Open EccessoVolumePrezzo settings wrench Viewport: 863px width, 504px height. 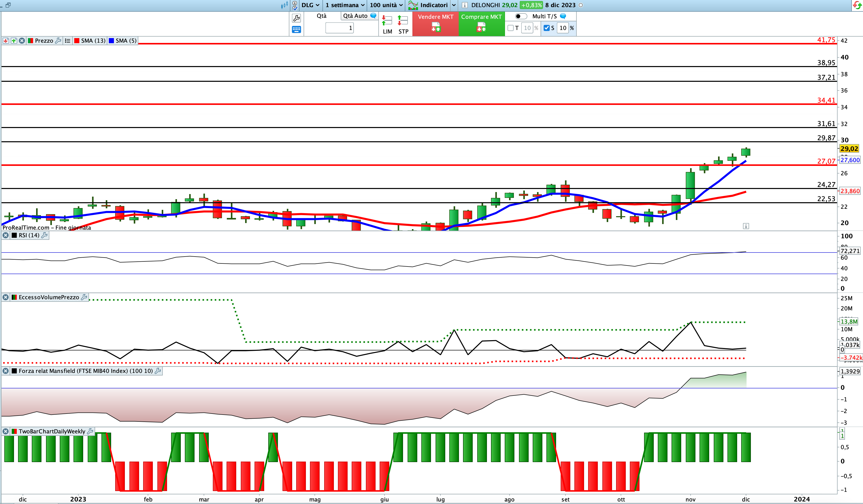pos(84,297)
